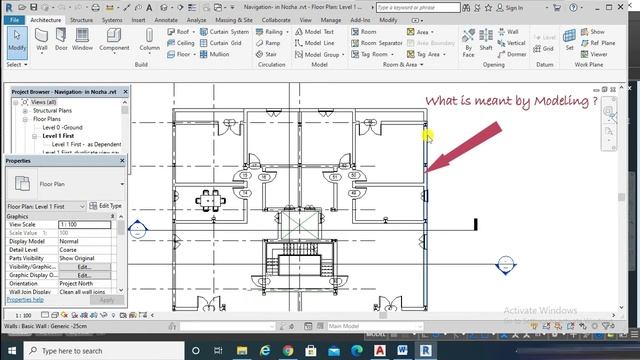This screenshot has height=360, width=640.
Task: Select the Shaft opening tool
Action: pos(486,40)
